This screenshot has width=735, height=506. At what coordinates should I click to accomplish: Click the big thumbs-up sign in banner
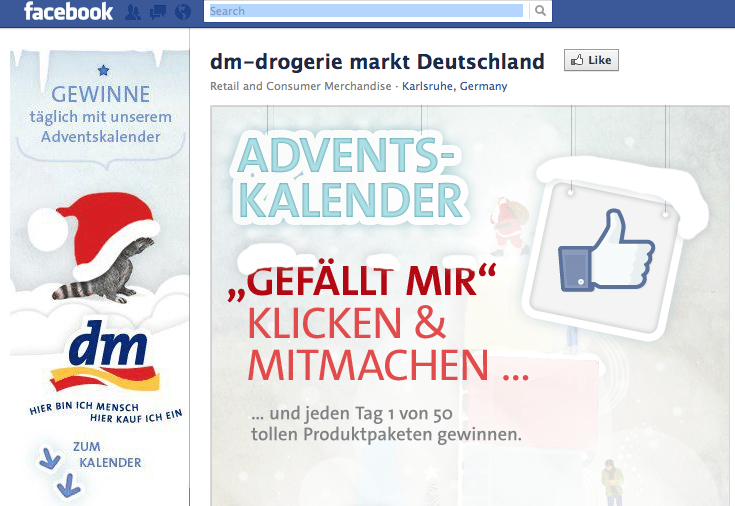pyautogui.click(x=606, y=250)
